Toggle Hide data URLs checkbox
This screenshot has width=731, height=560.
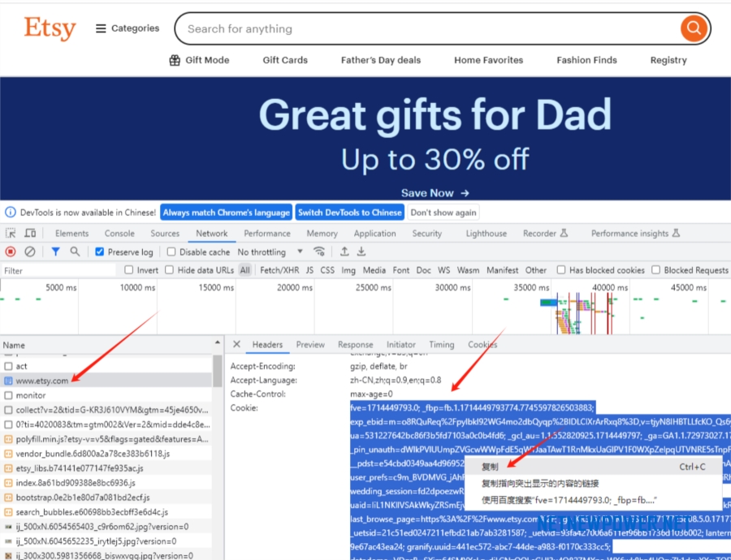(169, 269)
